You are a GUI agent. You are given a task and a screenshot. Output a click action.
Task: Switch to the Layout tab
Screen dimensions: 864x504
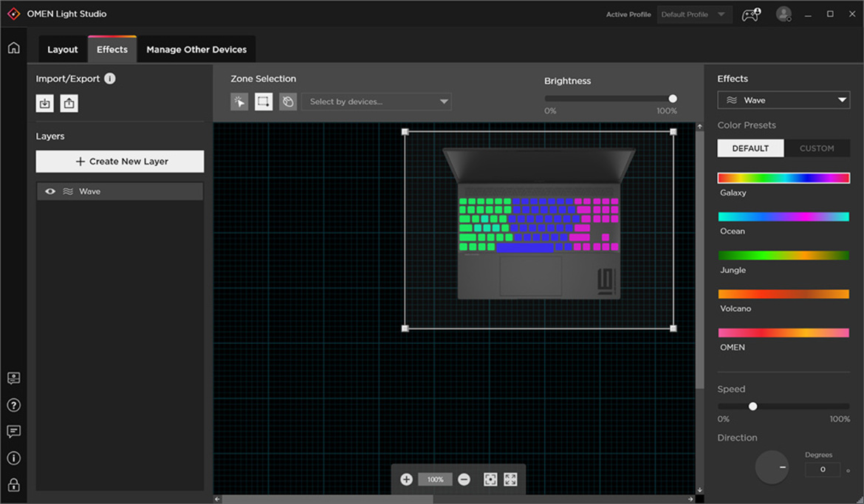pyautogui.click(x=62, y=49)
